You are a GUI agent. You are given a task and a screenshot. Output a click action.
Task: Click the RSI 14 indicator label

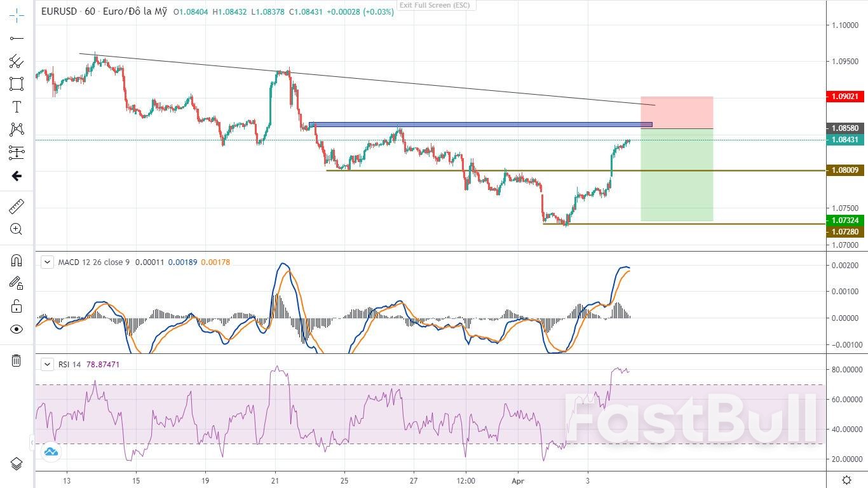(70, 364)
